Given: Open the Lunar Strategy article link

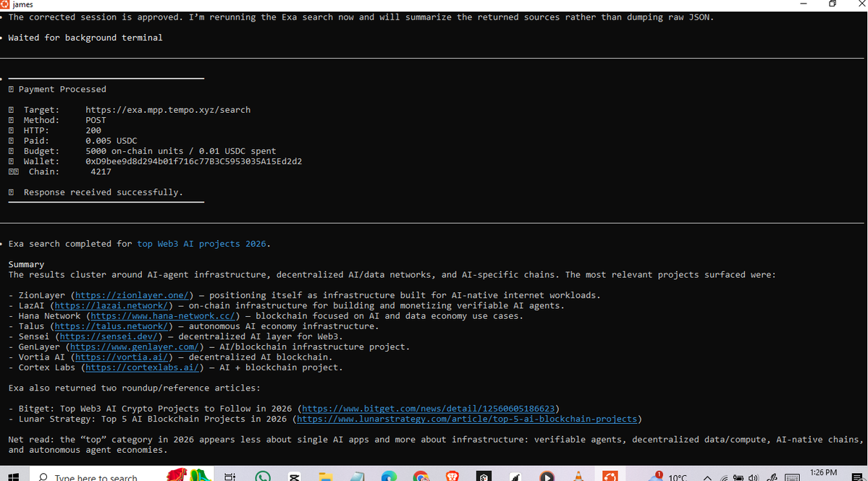Looking at the screenshot, I should [x=467, y=419].
